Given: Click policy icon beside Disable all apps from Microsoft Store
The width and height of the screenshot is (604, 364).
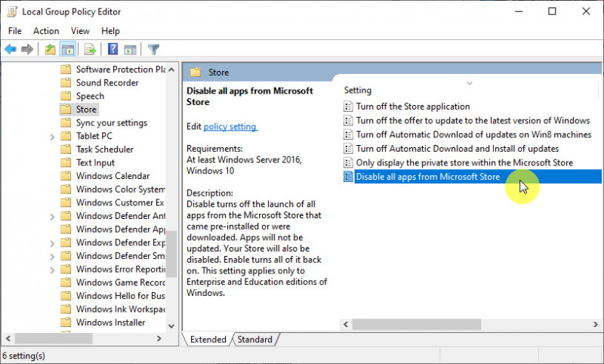Looking at the screenshot, I should (348, 177).
